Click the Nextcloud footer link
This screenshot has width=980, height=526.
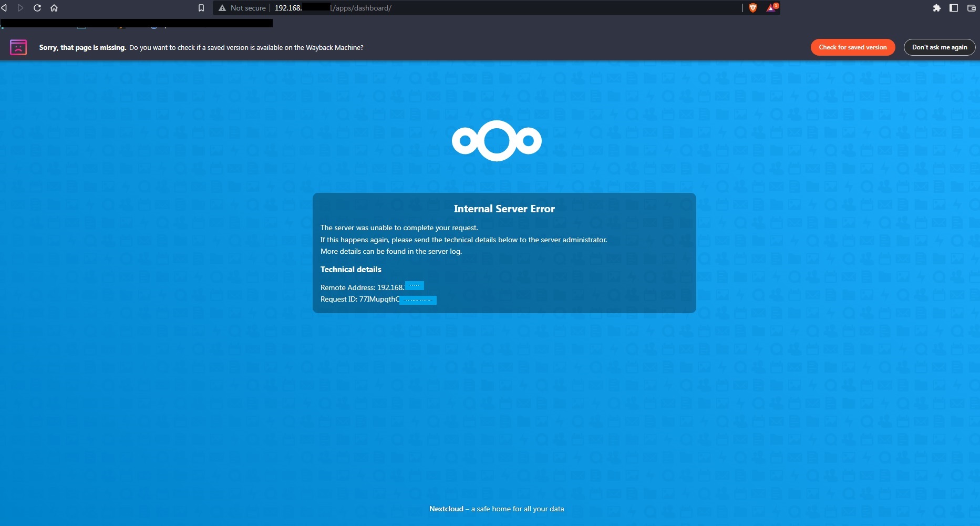click(446, 509)
